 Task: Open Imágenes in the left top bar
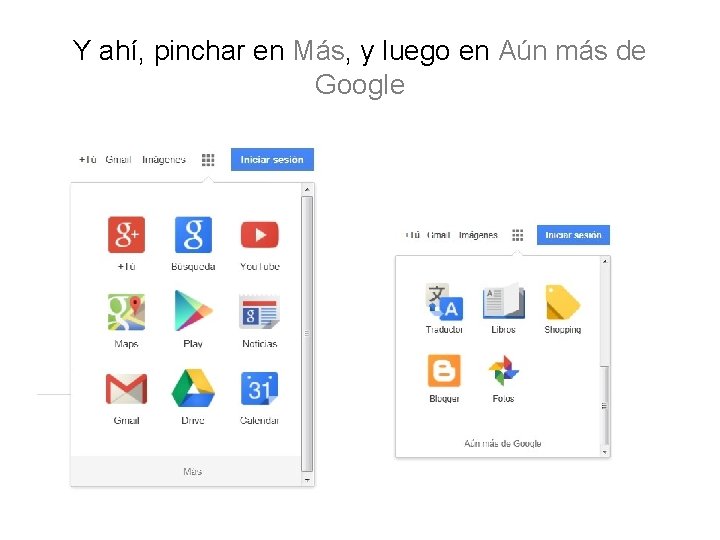164,159
